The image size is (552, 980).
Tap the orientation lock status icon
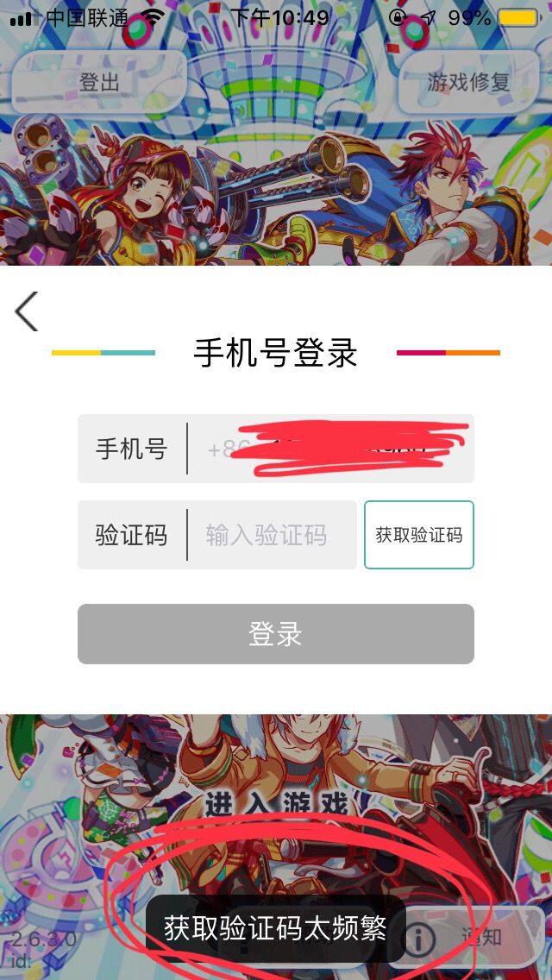pyautogui.click(x=398, y=17)
